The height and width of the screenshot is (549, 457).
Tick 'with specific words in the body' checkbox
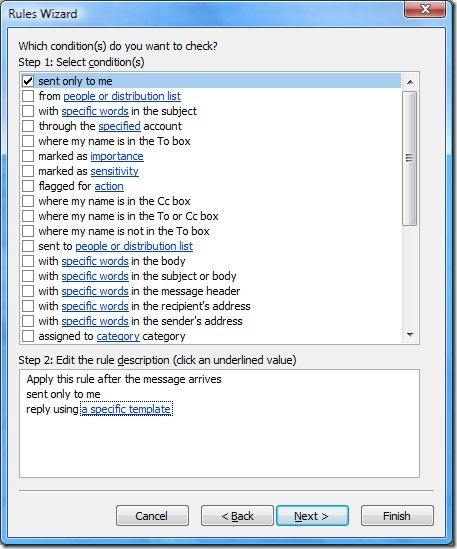click(x=28, y=261)
